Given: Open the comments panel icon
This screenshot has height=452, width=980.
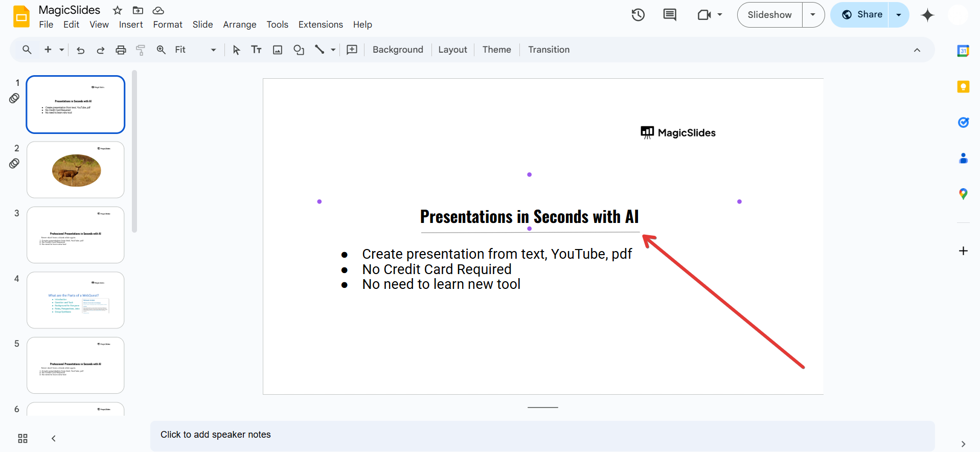Looking at the screenshot, I should pyautogui.click(x=670, y=15).
